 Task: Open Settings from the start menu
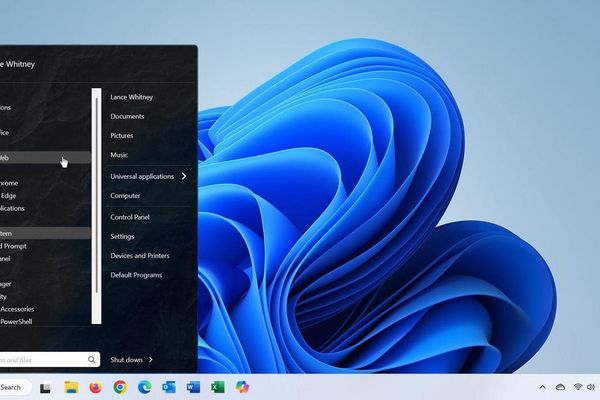point(122,237)
